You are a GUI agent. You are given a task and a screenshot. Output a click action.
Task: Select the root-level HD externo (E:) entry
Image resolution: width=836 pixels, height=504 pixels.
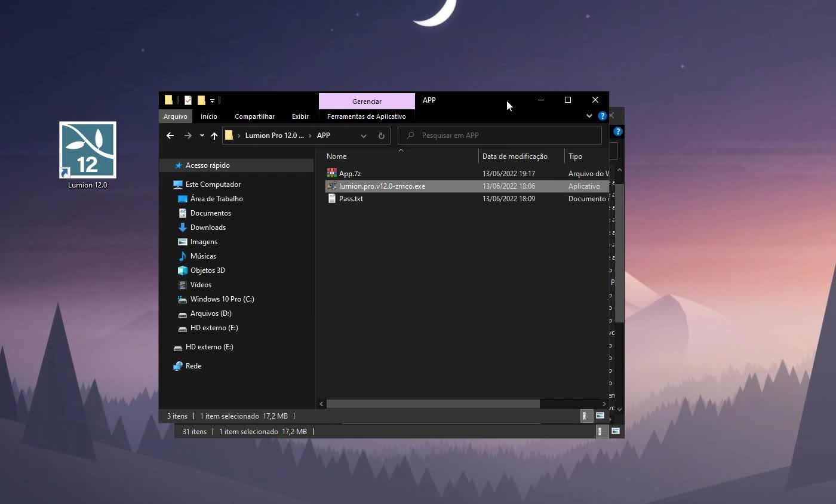click(x=209, y=347)
